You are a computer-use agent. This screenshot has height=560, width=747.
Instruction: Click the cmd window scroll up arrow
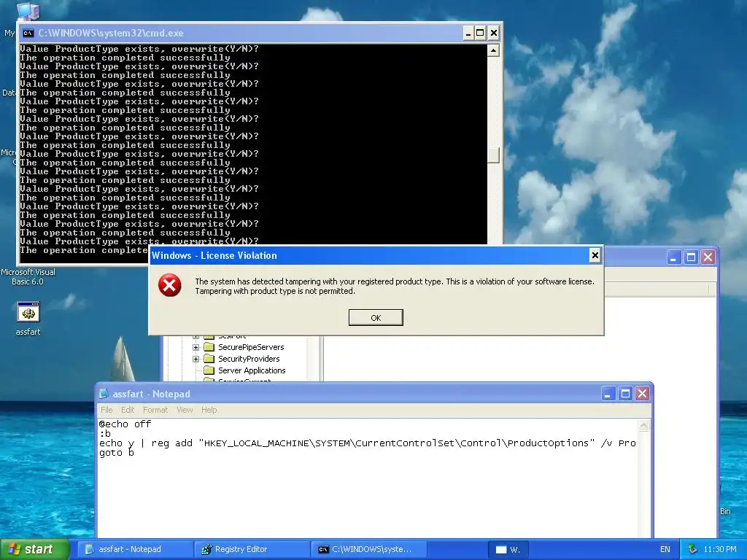[x=494, y=50]
